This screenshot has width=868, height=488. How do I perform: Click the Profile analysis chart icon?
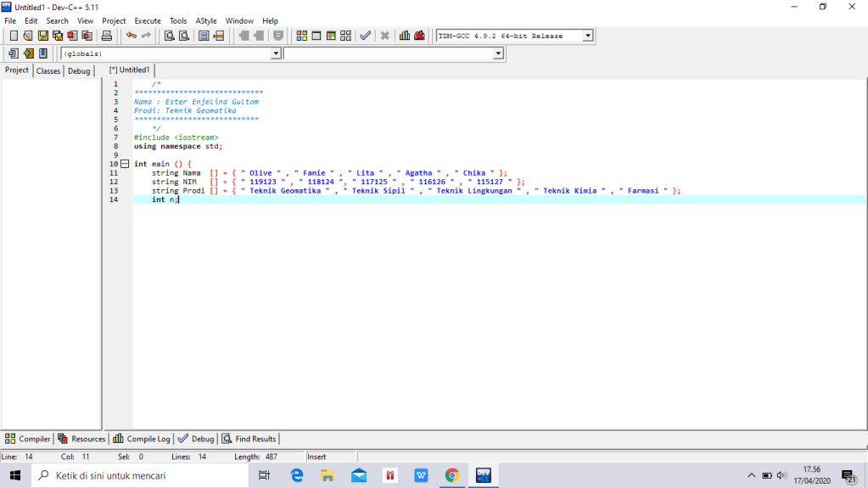click(405, 36)
